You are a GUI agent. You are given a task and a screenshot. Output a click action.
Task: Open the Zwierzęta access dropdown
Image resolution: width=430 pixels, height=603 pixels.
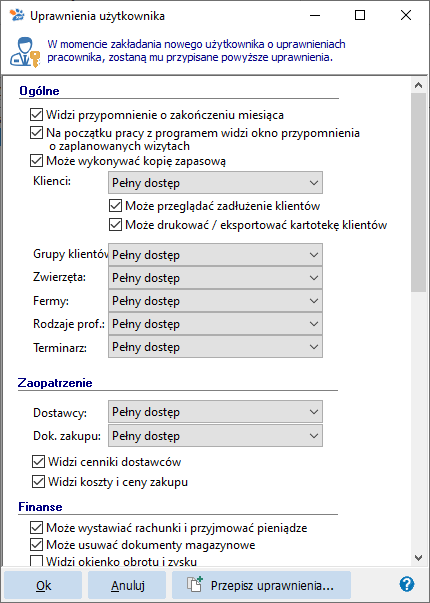coord(215,278)
